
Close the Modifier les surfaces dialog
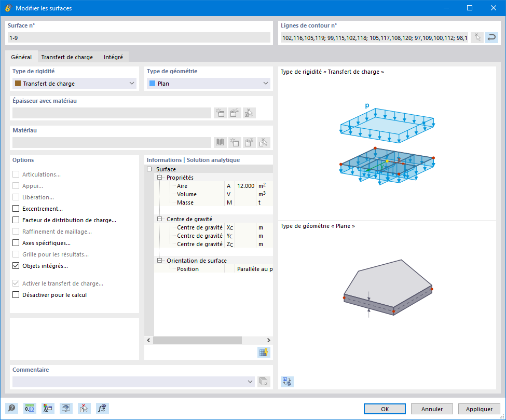point(494,8)
